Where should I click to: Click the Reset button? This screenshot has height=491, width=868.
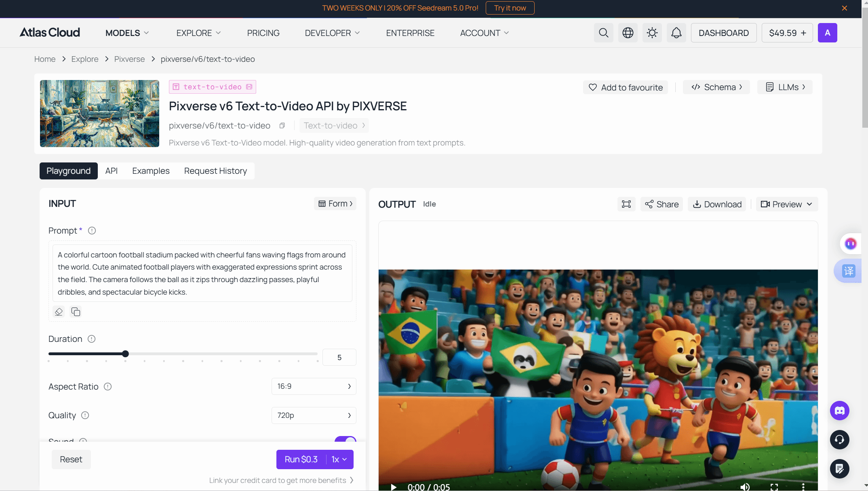click(71, 459)
